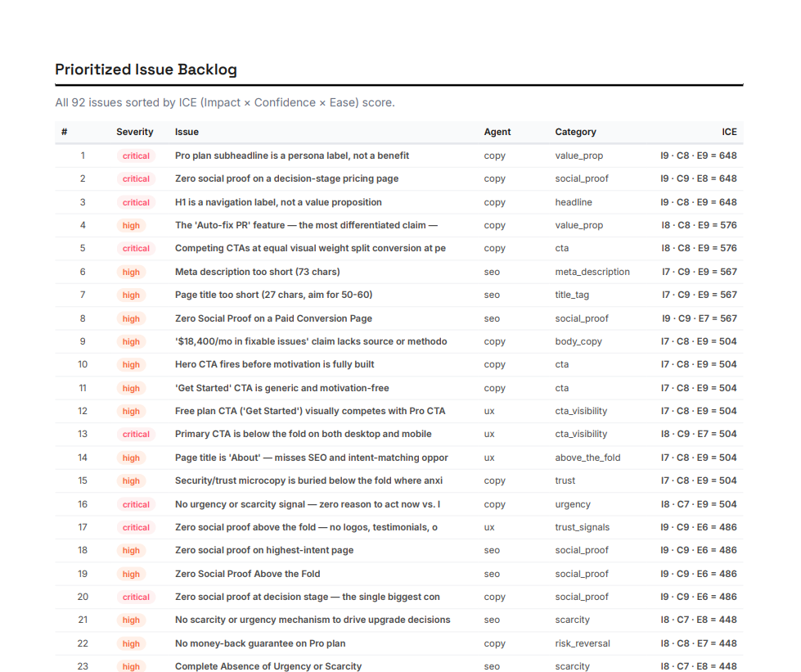Click the seo agent label on row 6
The image size is (801, 672).
491,271
